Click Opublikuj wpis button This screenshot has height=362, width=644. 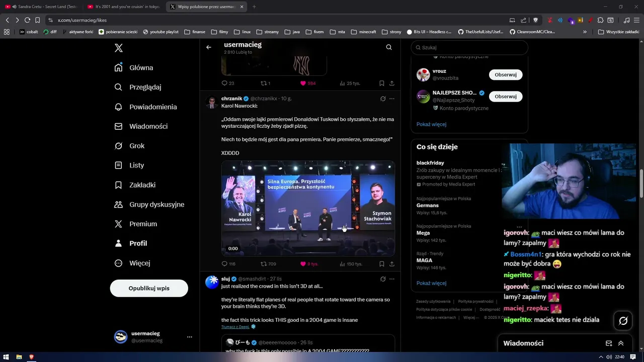pyautogui.click(x=149, y=288)
